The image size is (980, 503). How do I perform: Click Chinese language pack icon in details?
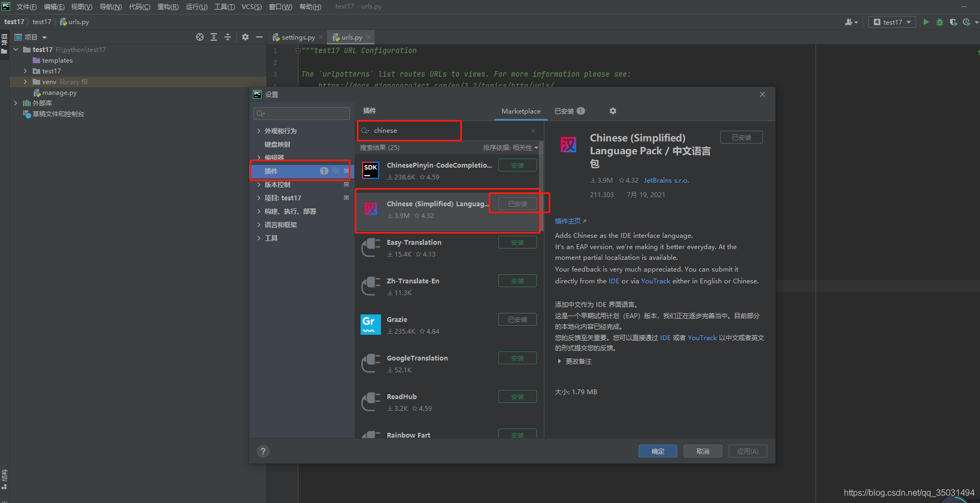click(x=568, y=145)
